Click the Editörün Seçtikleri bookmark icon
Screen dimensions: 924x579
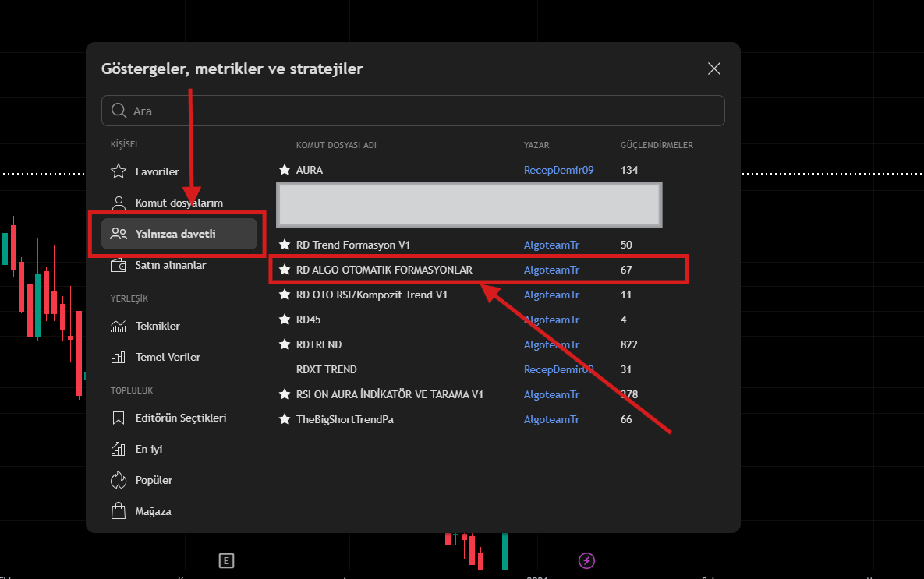point(119,418)
